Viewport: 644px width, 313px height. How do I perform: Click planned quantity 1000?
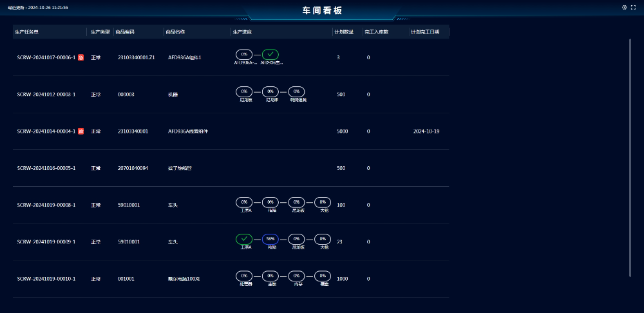[x=343, y=279]
